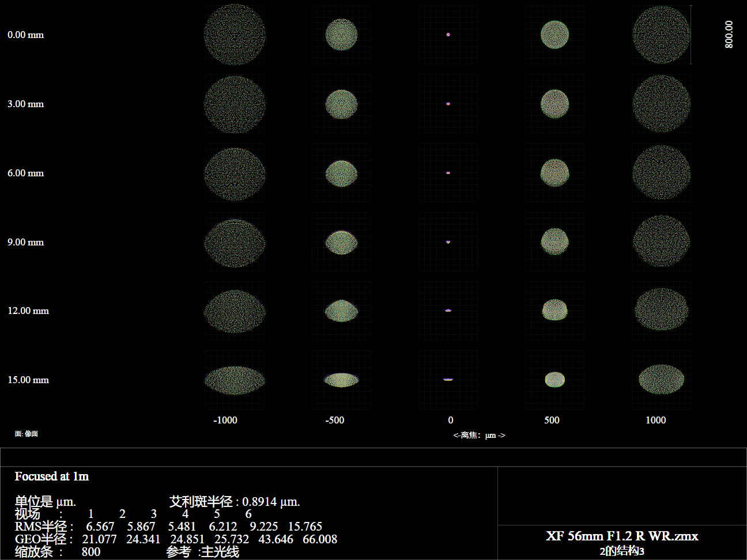Click RMS radius value 15.765
This screenshot has height=560, width=747.
305,527
